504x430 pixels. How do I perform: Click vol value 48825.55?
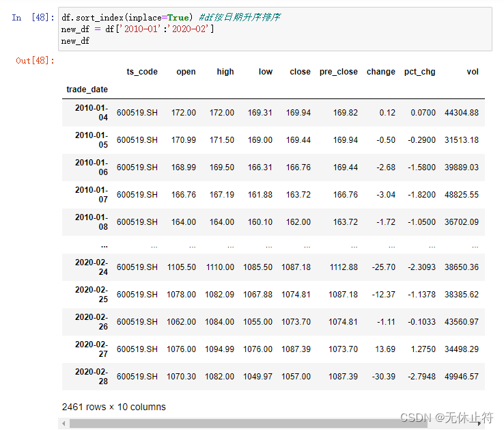(462, 195)
